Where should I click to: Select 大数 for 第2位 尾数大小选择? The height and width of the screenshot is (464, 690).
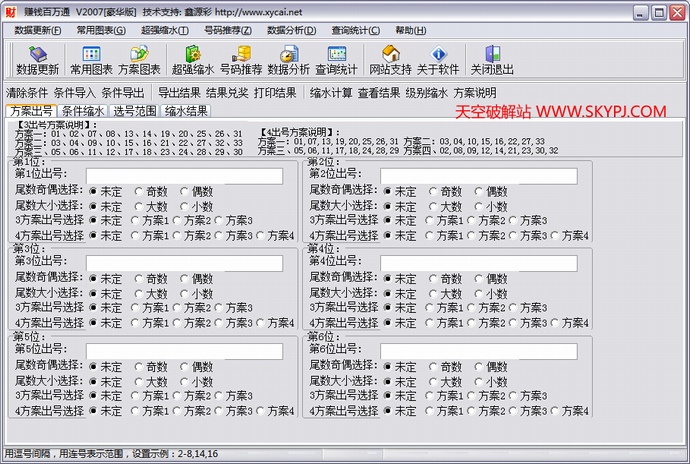point(433,206)
